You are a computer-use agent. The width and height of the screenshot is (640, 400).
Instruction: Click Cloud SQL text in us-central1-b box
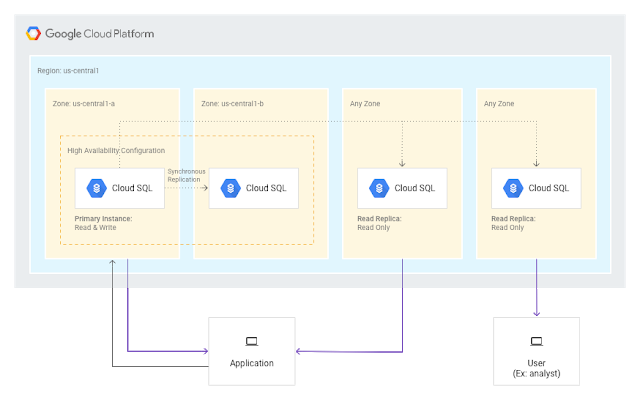266,188
